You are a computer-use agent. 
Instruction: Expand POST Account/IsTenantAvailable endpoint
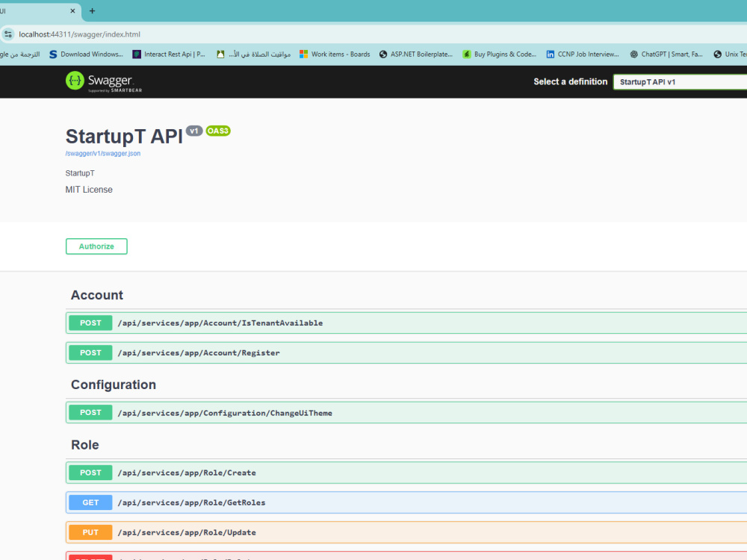pos(406,323)
